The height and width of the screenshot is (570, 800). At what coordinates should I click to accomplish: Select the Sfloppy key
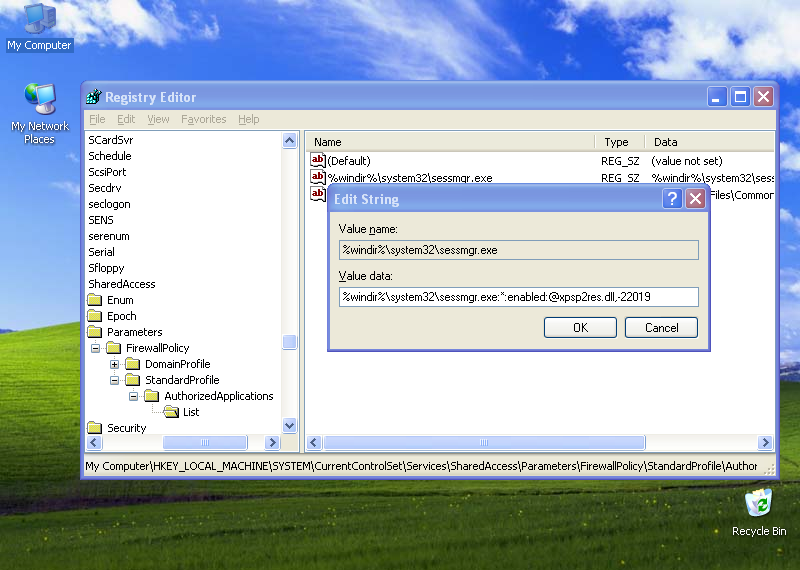click(106, 268)
